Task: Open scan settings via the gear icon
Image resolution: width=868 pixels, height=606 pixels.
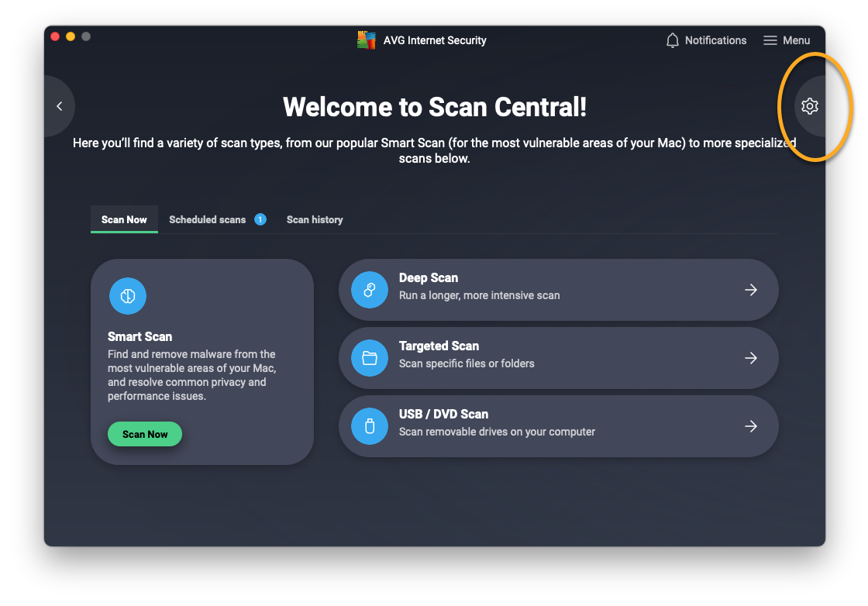Action: tap(810, 106)
